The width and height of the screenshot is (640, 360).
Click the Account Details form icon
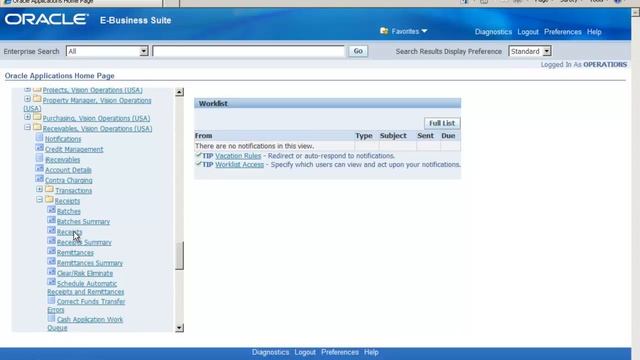(39, 169)
